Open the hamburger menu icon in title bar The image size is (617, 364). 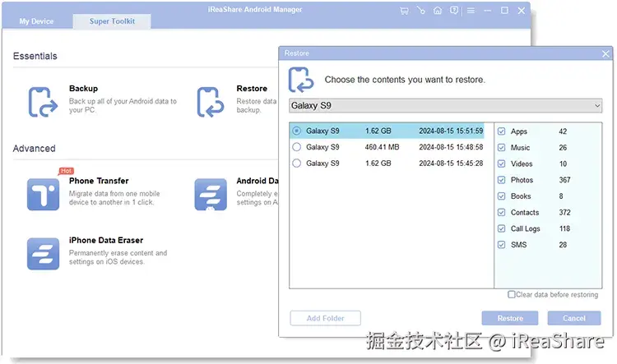(x=471, y=11)
